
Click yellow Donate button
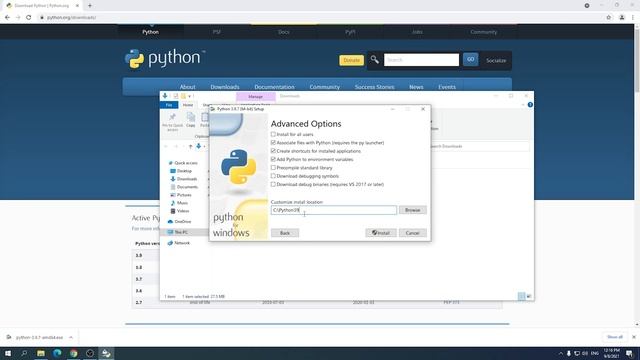351,60
